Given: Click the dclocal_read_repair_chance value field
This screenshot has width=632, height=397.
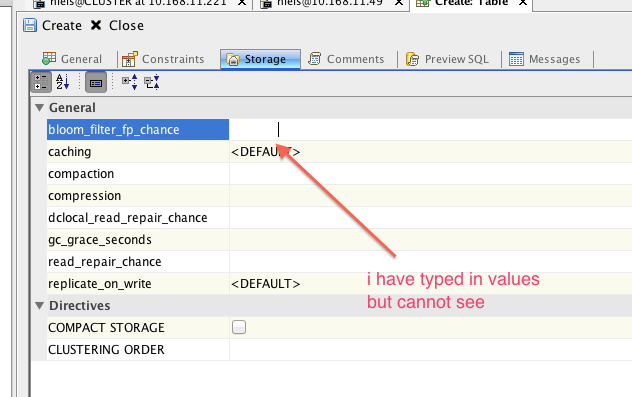Looking at the screenshot, I should click(x=431, y=218).
